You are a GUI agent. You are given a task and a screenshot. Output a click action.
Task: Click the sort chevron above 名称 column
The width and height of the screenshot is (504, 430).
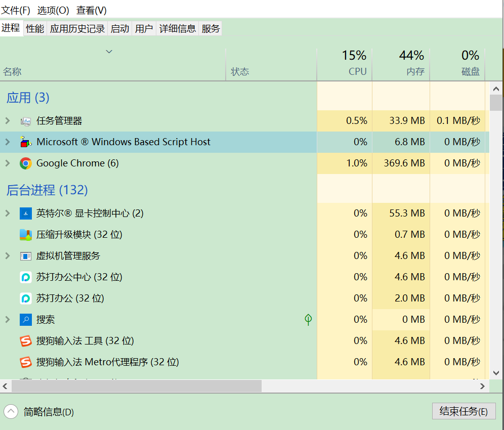(109, 52)
